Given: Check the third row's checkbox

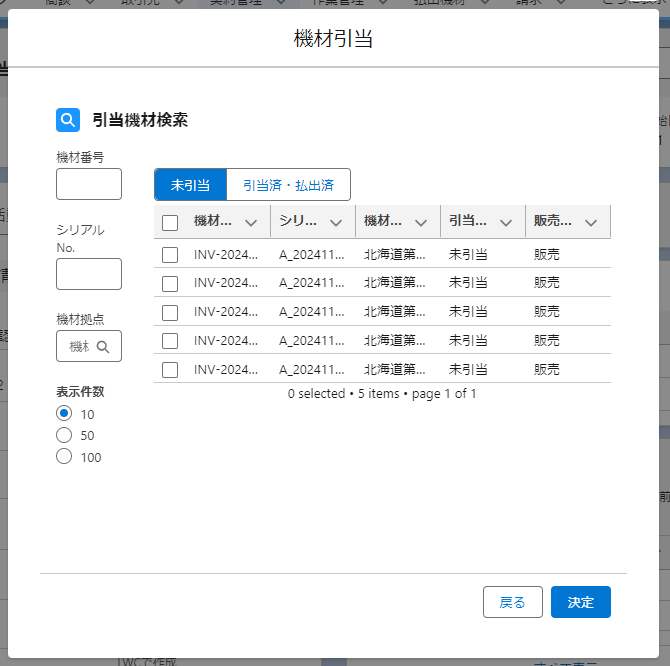Looking at the screenshot, I should [170, 312].
